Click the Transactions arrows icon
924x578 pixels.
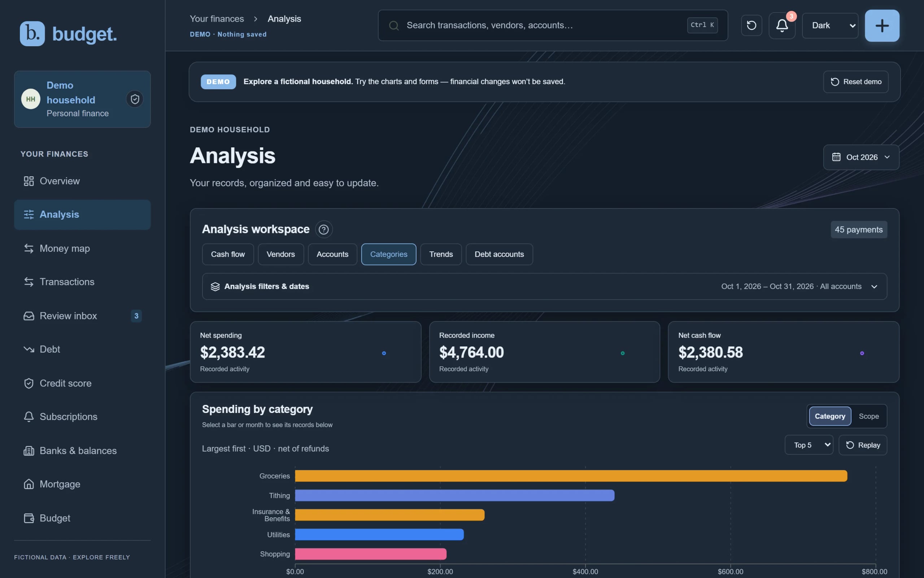29,282
